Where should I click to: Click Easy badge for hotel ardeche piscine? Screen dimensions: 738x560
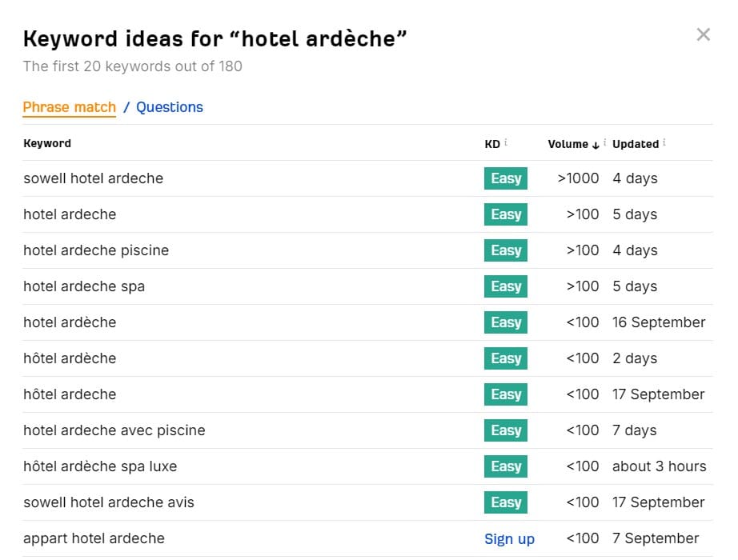506,250
